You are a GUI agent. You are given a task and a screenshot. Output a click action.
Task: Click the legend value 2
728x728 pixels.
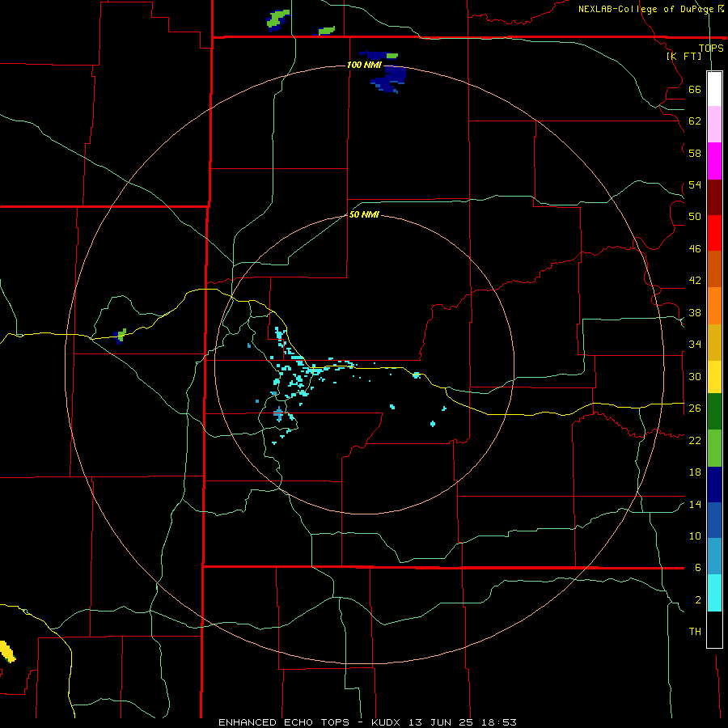[x=697, y=600]
